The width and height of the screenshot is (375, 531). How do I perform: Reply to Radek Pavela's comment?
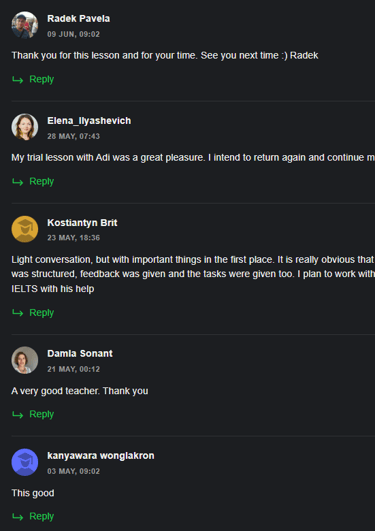(42, 79)
